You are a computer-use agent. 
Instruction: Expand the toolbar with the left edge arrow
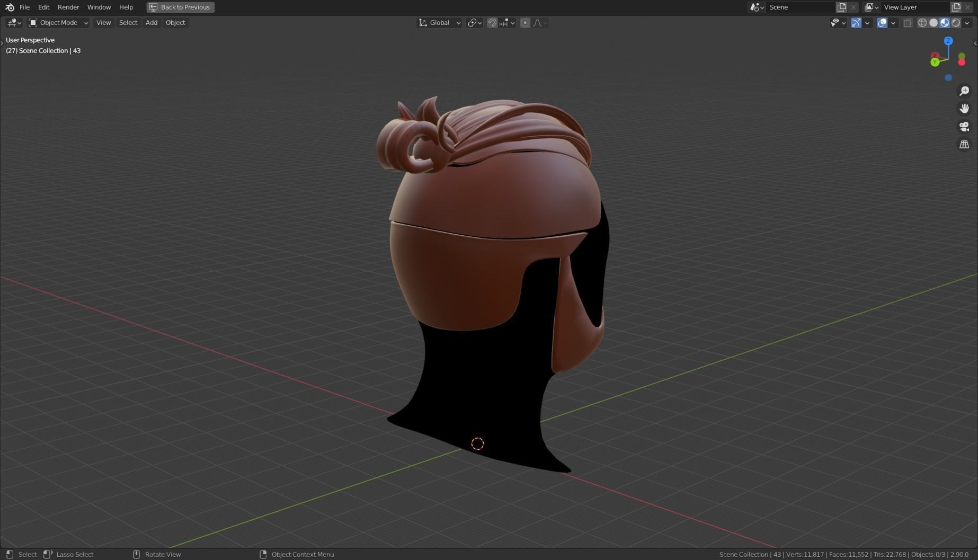pos(2,43)
